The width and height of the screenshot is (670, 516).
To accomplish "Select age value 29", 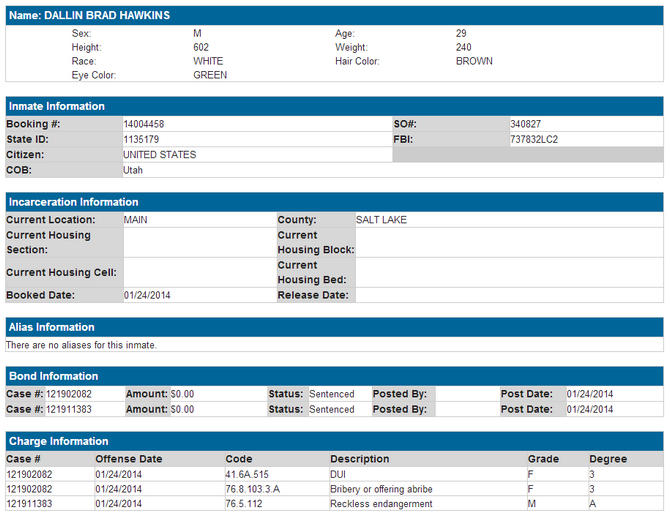I will (x=461, y=33).
